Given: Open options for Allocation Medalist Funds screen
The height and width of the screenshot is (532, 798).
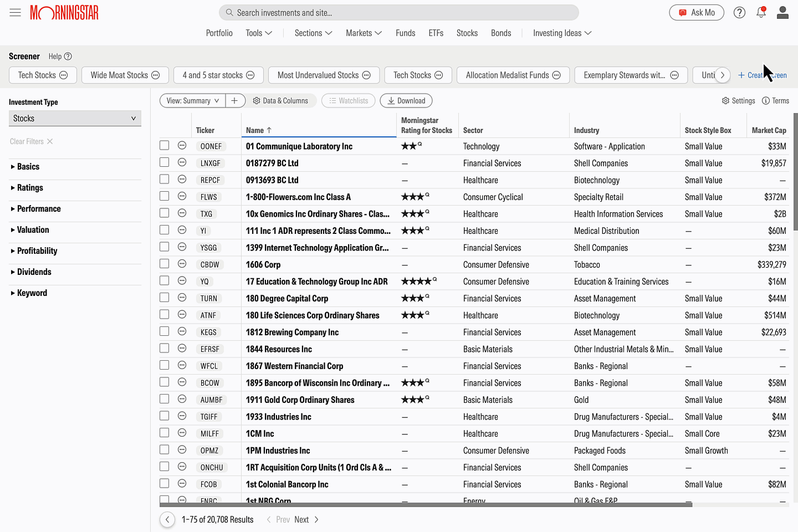Looking at the screenshot, I should [556, 75].
